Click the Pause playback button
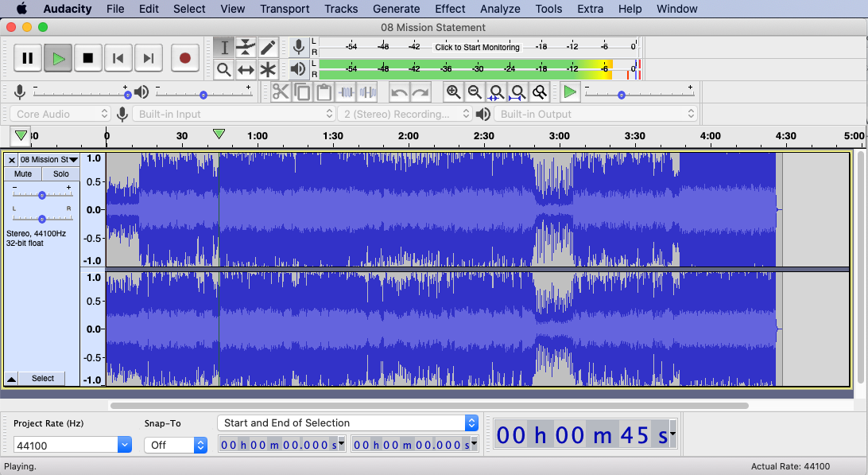The image size is (868, 475). click(x=28, y=58)
